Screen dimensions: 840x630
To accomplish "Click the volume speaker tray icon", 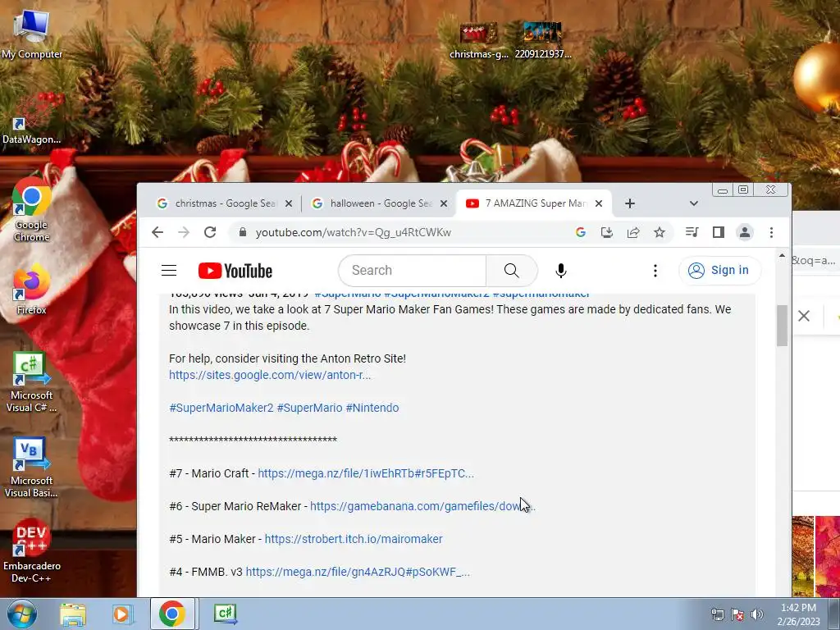I will (757, 614).
